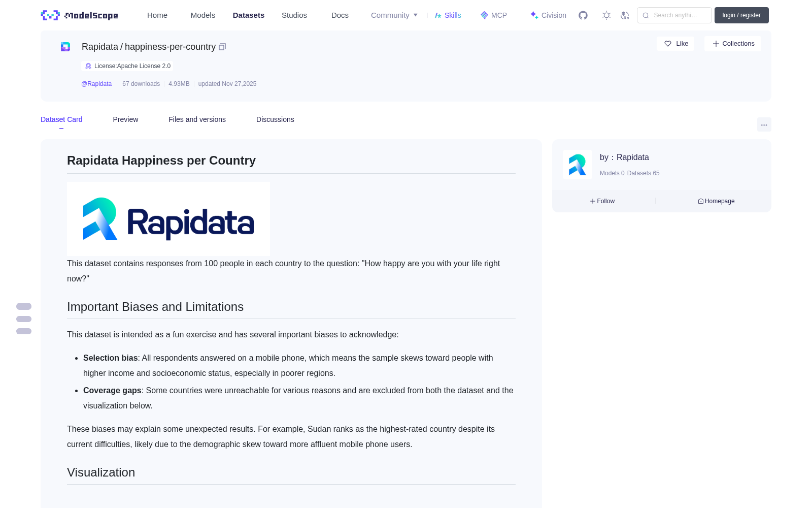The width and height of the screenshot is (812, 508).
Task: Open the MCP page
Action: [x=494, y=15]
